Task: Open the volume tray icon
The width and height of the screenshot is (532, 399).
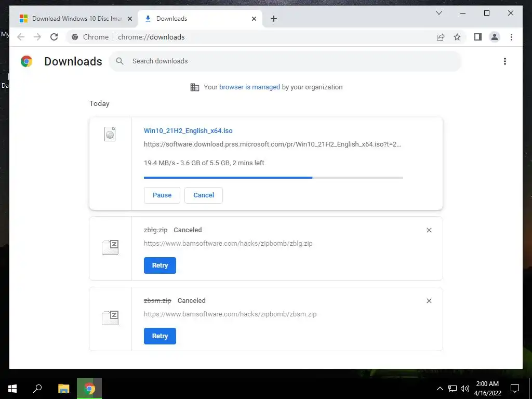Action: coord(465,389)
